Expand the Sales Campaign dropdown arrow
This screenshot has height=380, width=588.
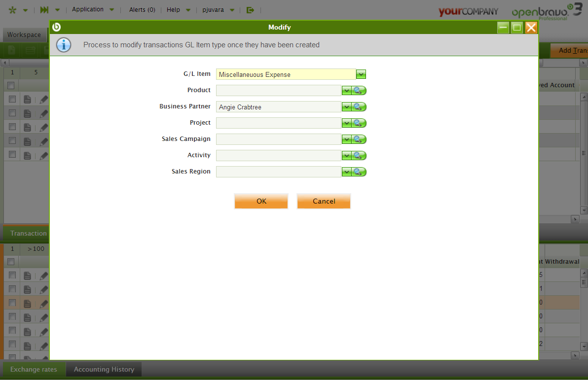(x=346, y=139)
